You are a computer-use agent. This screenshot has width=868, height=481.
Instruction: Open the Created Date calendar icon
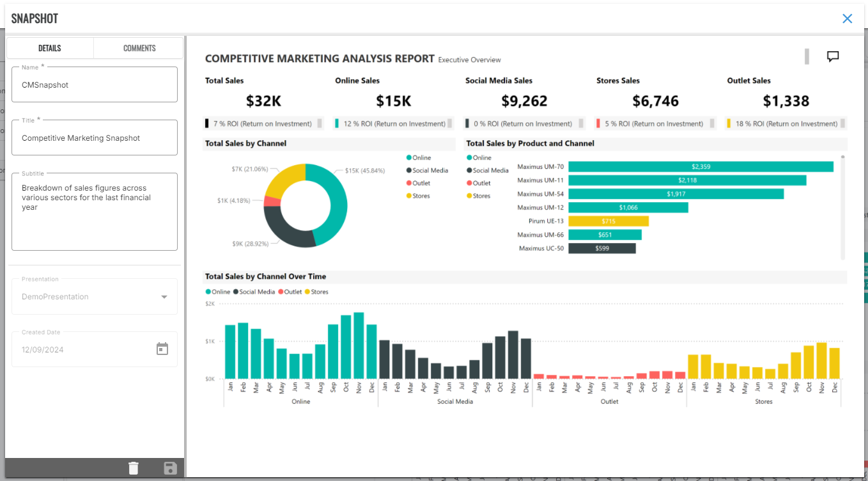pos(162,349)
